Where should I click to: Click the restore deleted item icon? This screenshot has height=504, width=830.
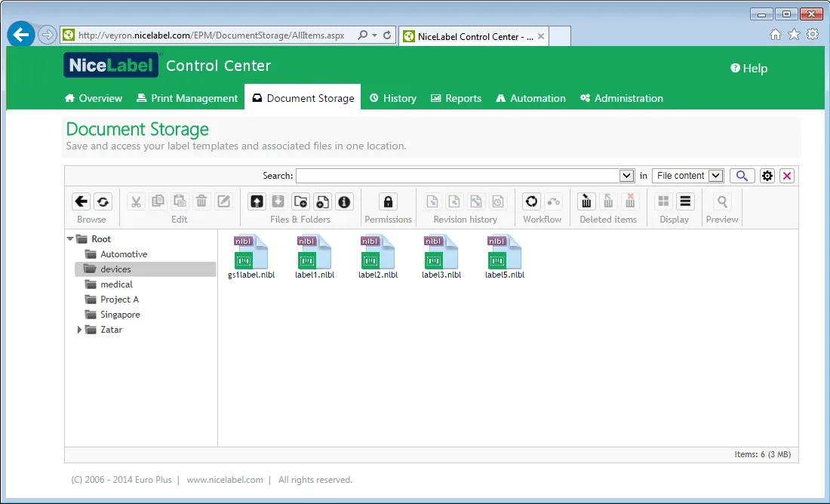coord(608,201)
